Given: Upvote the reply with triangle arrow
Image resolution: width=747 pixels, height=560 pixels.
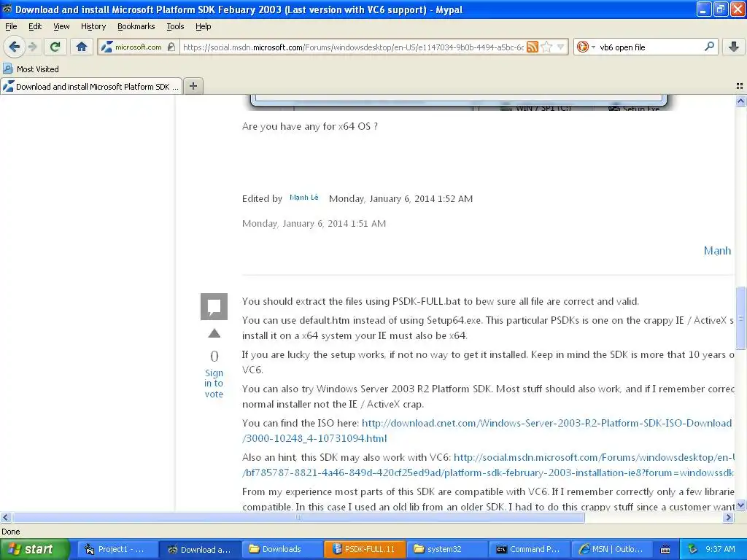Looking at the screenshot, I should (214, 333).
